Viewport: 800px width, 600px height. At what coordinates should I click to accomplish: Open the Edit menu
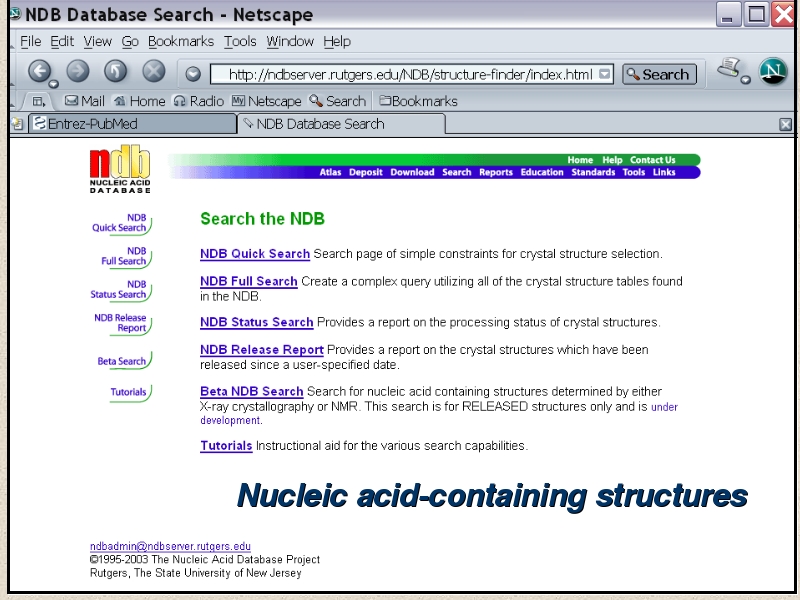[62, 41]
